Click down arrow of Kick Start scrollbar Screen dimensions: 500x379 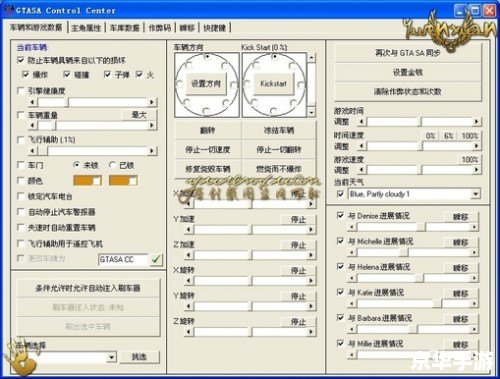coord(311,112)
